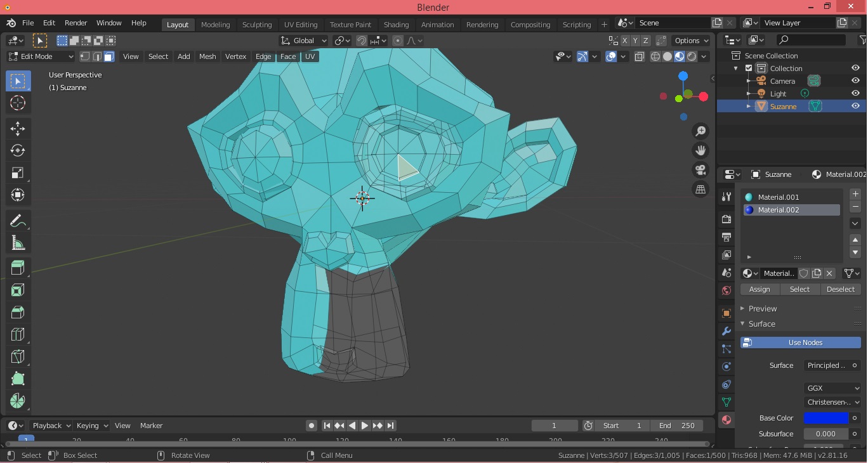Select the Knife tool

tap(18, 356)
